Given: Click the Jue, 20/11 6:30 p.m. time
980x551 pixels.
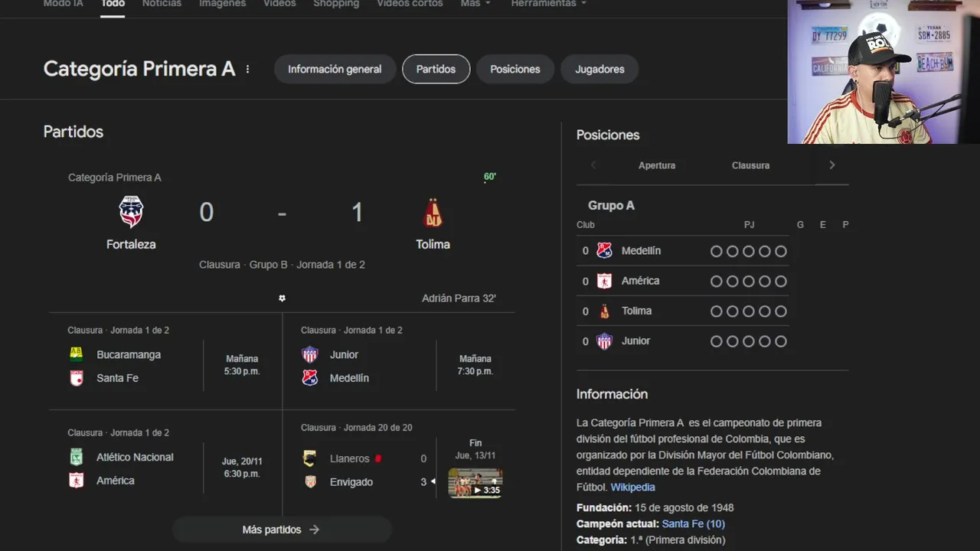Looking at the screenshot, I should pos(242,468).
